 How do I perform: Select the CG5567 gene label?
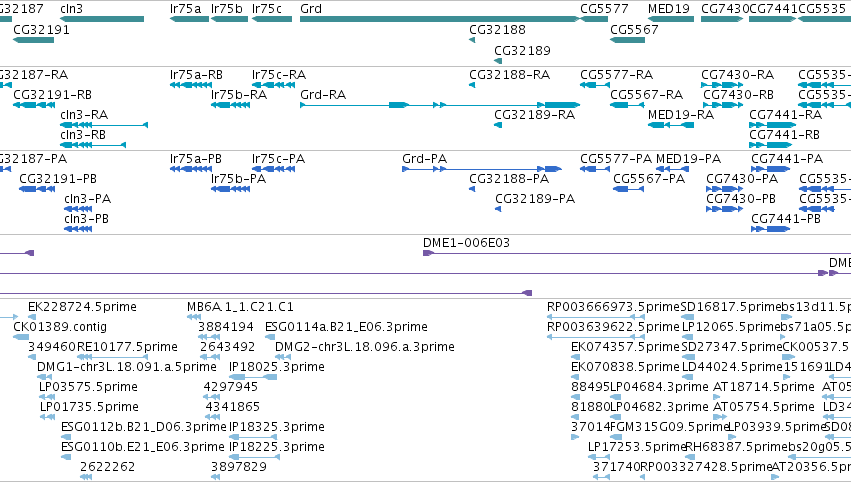pyautogui.click(x=634, y=29)
